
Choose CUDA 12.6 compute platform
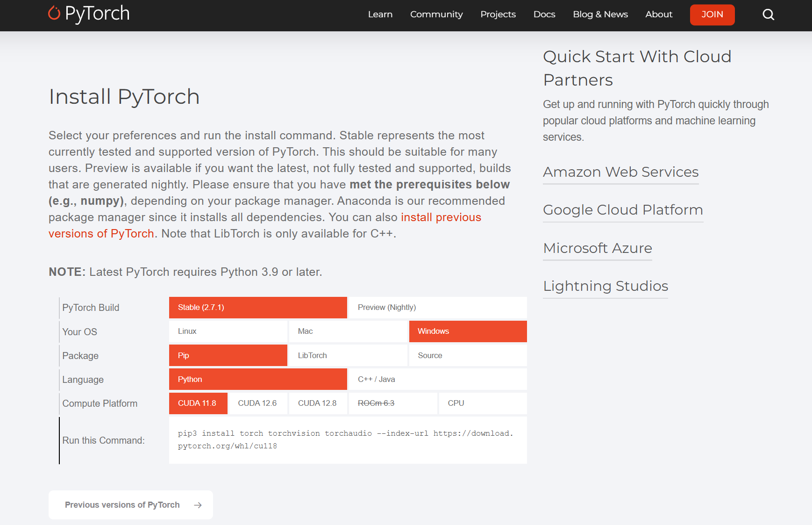(x=258, y=403)
